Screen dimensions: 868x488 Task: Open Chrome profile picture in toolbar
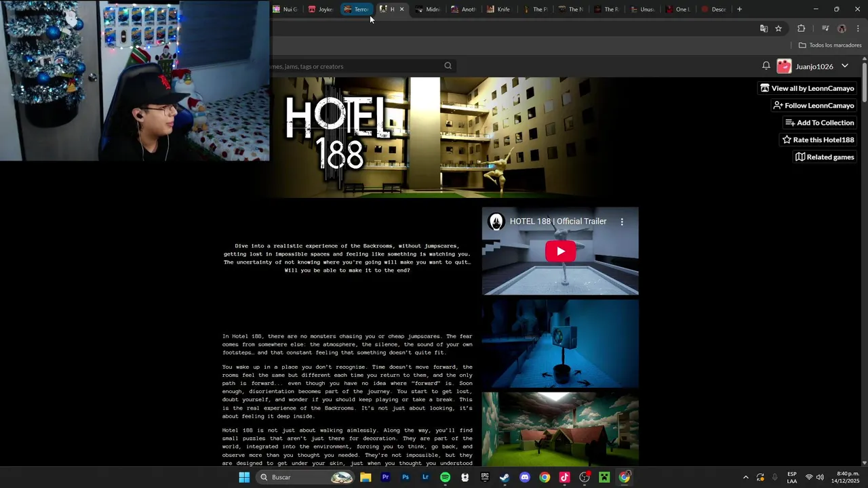coord(842,28)
